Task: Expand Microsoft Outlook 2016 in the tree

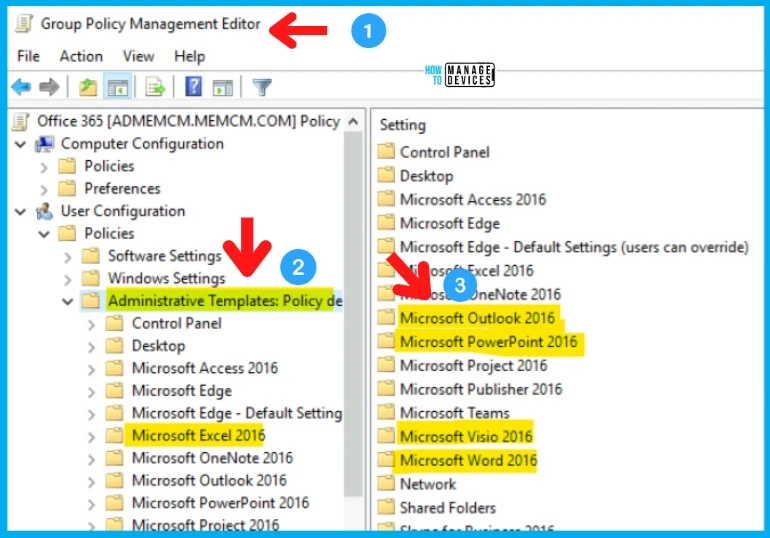Action: point(91,482)
